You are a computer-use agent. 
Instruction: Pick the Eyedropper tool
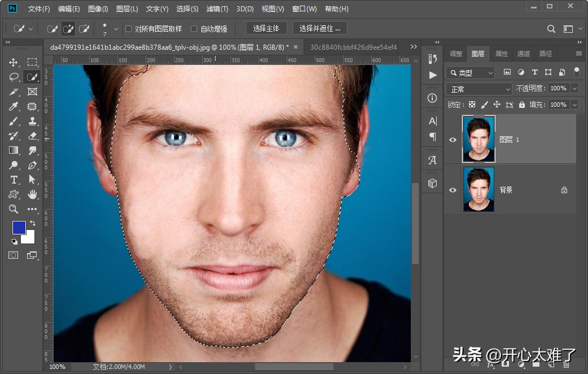click(14, 106)
